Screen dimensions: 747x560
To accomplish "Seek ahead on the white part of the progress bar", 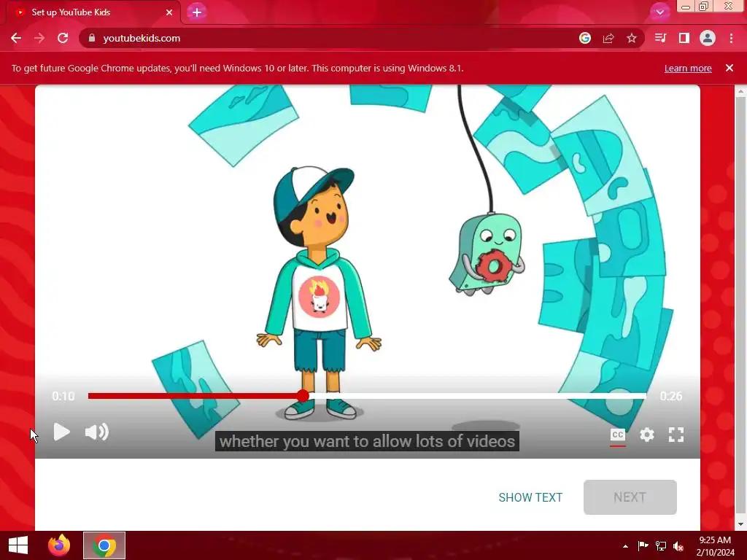I will (x=478, y=396).
